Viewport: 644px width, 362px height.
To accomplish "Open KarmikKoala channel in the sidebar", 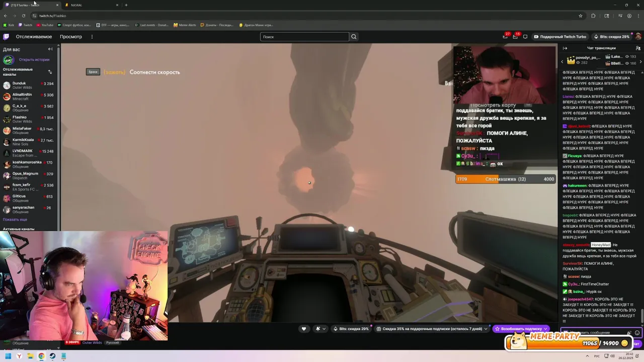I will click(x=29, y=142).
